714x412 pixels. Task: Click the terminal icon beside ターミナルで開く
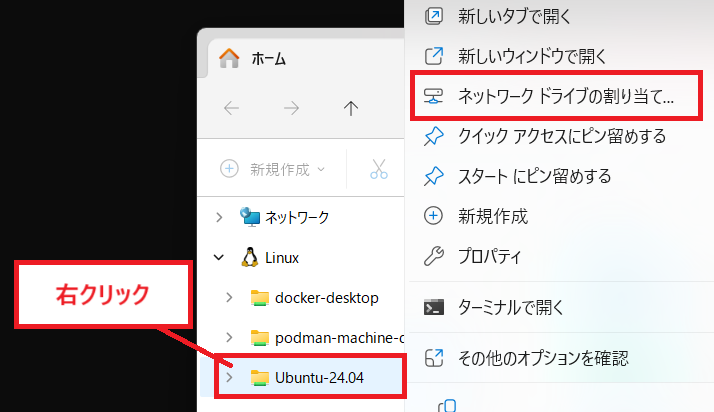coord(434,306)
